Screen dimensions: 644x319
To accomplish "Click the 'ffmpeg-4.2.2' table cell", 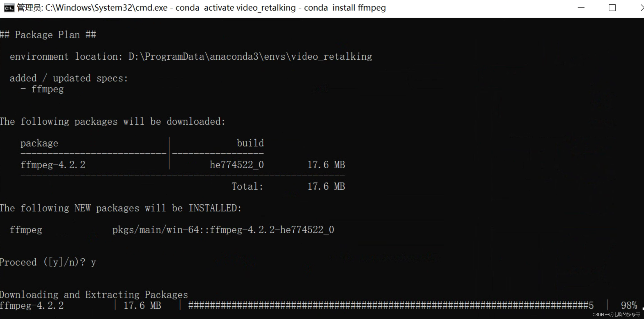I will [53, 165].
